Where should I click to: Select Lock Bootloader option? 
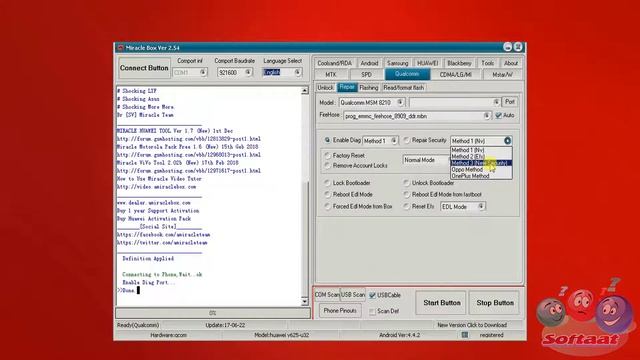(x=327, y=183)
